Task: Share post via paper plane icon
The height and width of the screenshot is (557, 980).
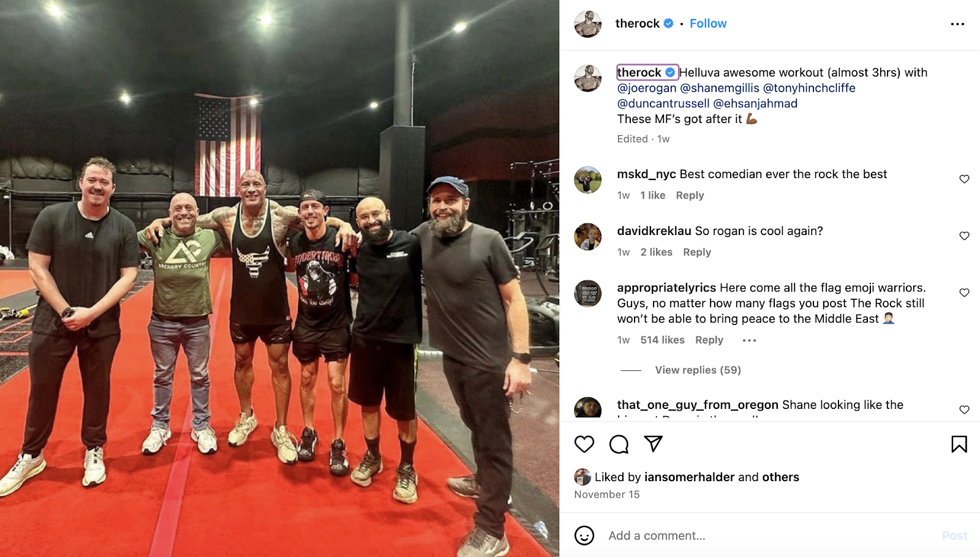Action: click(654, 444)
